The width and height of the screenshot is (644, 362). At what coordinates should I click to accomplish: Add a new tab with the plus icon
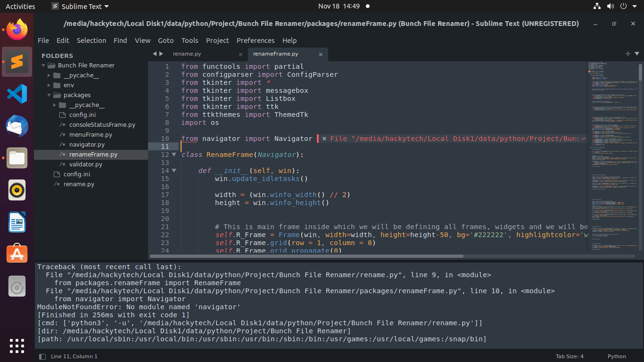coord(627,54)
